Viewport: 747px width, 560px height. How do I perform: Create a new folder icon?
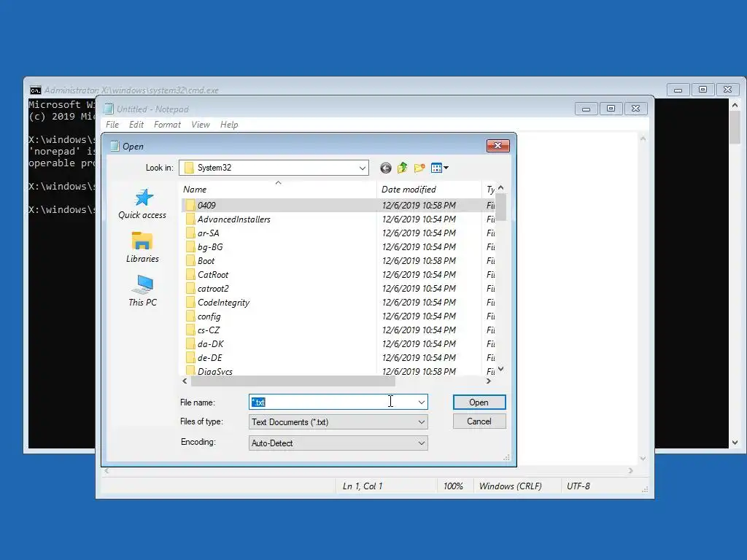pyautogui.click(x=419, y=168)
